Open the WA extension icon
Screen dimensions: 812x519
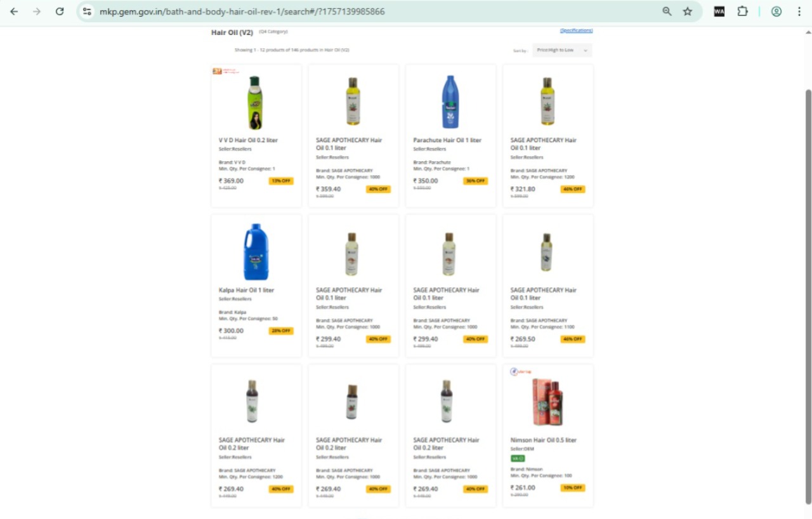click(x=719, y=11)
